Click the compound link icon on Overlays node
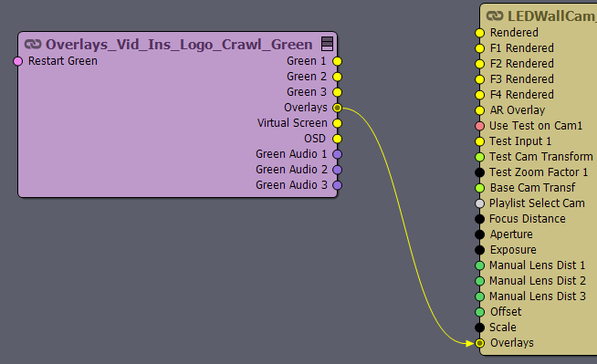The width and height of the screenshot is (597, 364). pos(33,45)
